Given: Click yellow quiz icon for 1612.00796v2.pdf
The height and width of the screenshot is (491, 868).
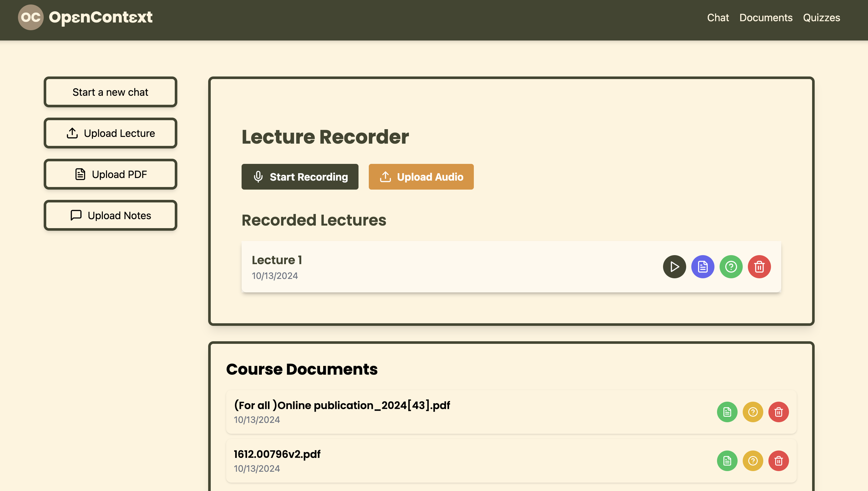Looking at the screenshot, I should [753, 461].
